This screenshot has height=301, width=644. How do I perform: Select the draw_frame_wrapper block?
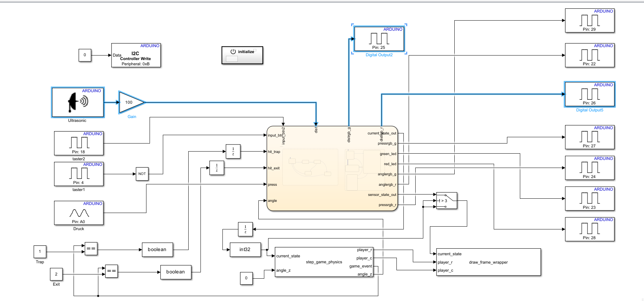point(488,262)
